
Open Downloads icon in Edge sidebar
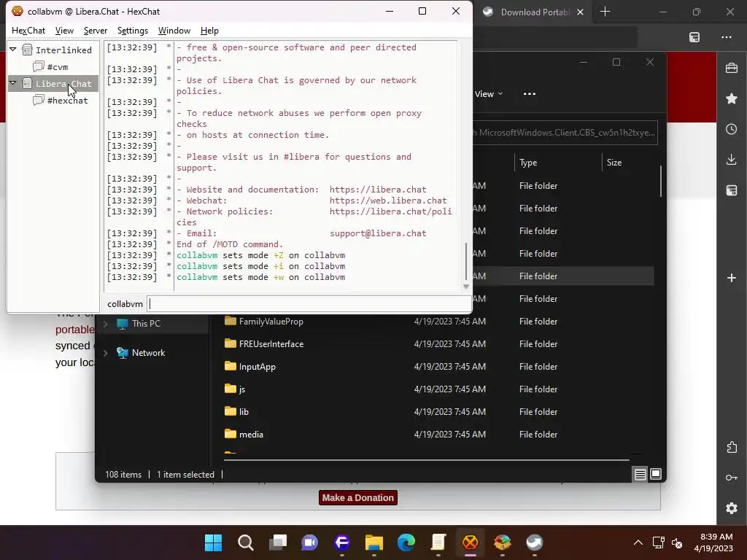tap(732, 160)
